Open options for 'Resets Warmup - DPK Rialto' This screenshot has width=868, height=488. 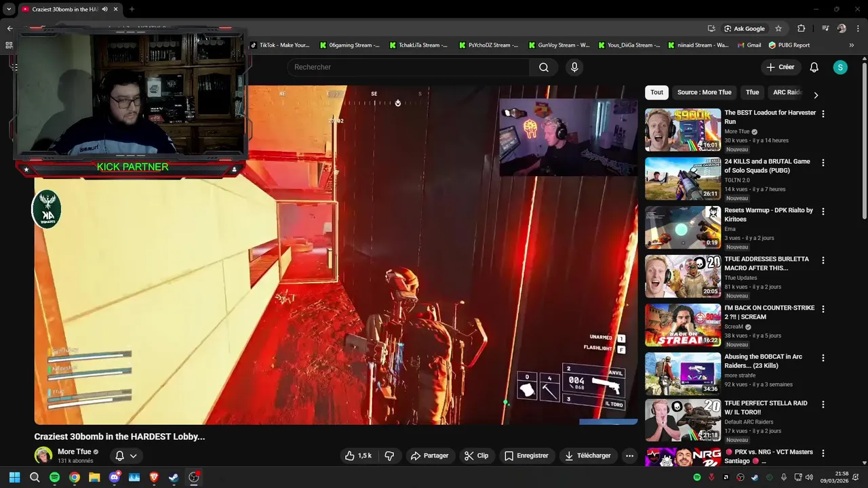point(823,211)
